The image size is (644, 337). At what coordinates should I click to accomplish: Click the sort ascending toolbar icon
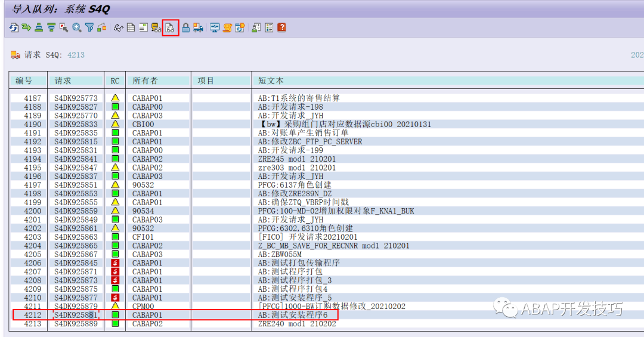[x=39, y=27]
